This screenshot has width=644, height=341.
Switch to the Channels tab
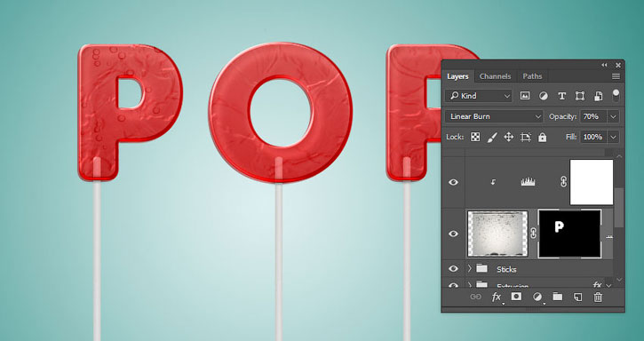point(495,76)
